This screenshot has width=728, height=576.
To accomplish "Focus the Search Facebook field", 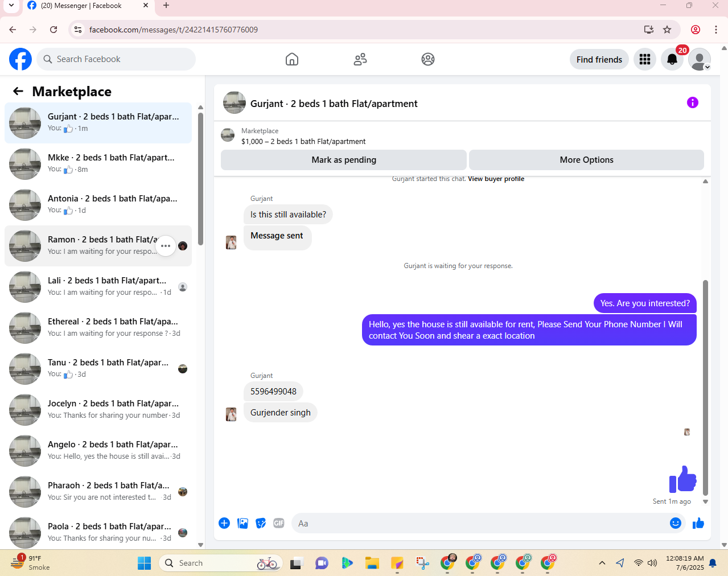I will point(116,59).
